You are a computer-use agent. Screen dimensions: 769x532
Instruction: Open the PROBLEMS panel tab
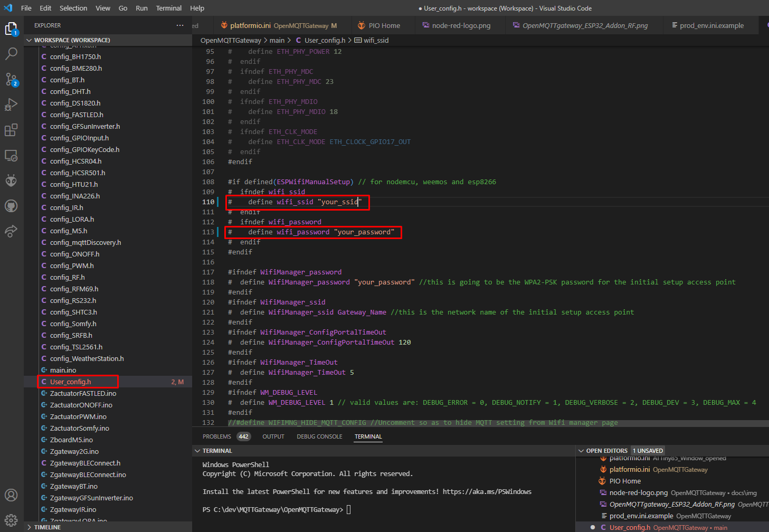[x=217, y=436]
